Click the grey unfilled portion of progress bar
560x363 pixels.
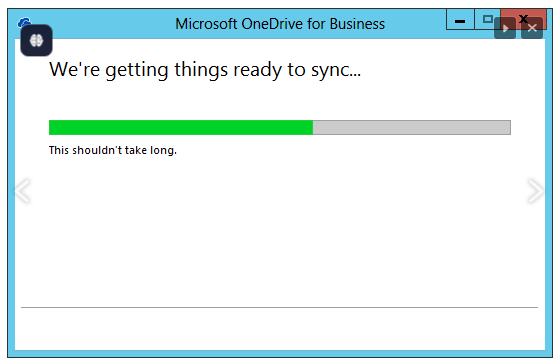(412, 128)
